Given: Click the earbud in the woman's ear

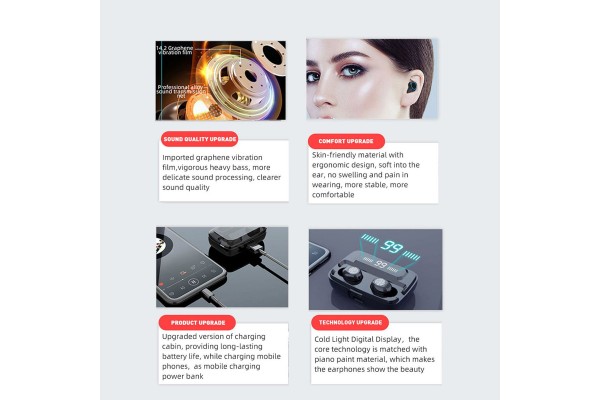Looking at the screenshot, I should [x=412, y=87].
